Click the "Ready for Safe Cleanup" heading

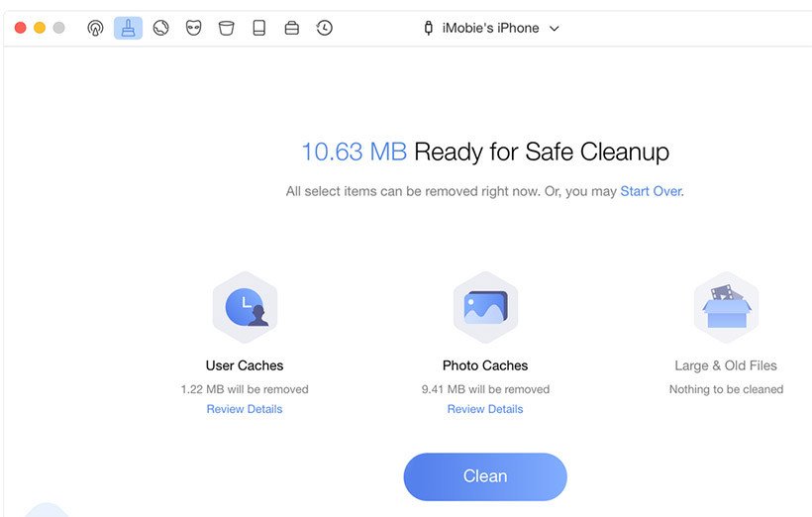point(542,152)
